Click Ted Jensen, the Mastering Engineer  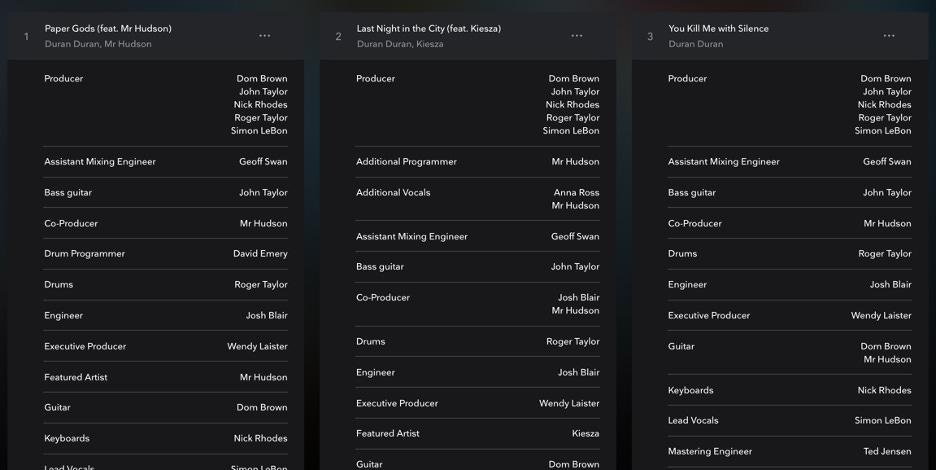point(887,451)
